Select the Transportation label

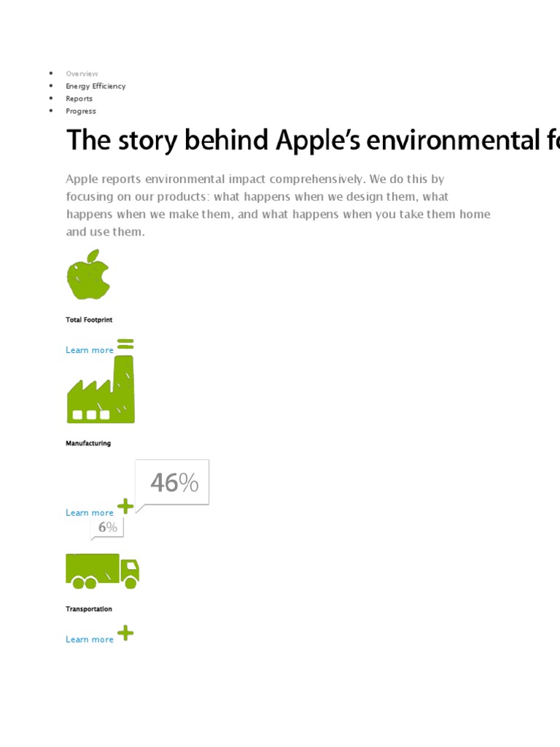89,608
